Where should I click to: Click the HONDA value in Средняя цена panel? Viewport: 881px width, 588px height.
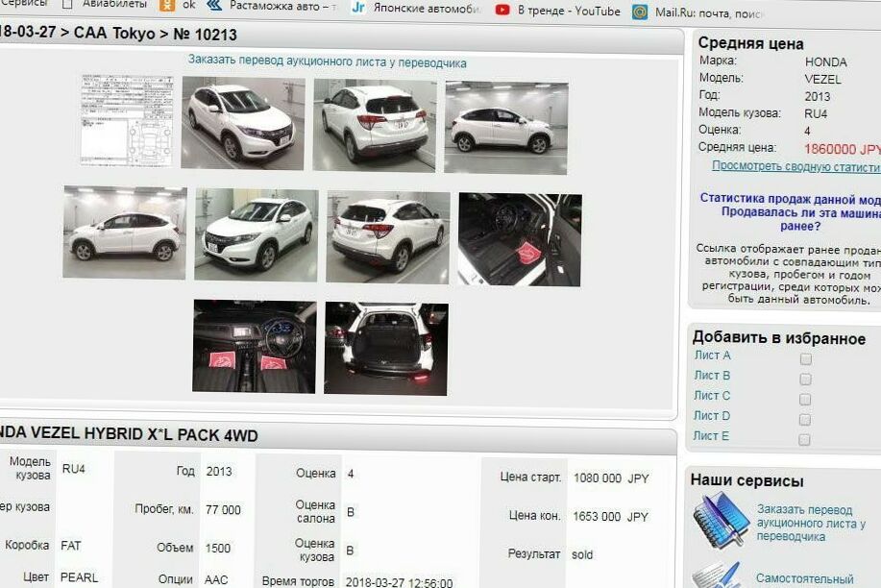tap(825, 61)
